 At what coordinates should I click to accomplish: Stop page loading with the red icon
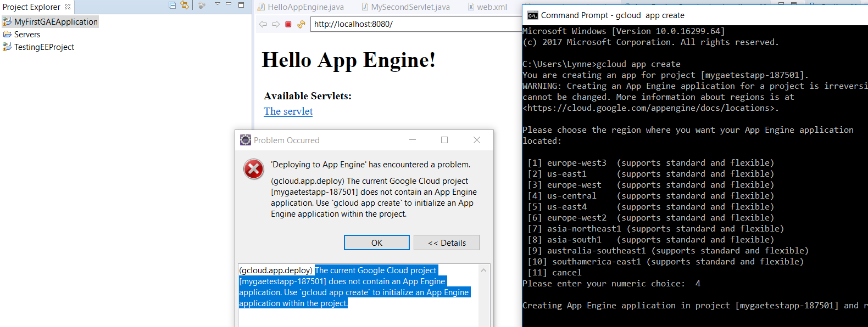(x=288, y=24)
